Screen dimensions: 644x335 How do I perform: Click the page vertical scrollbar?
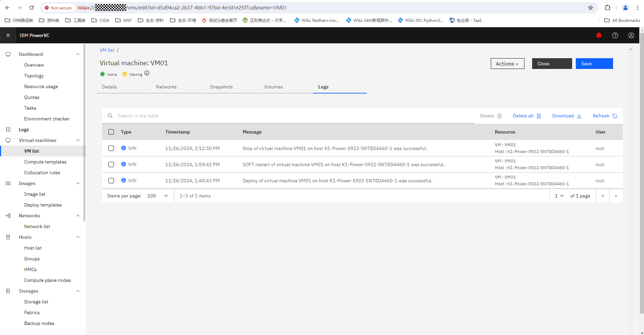click(x=642, y=173)
